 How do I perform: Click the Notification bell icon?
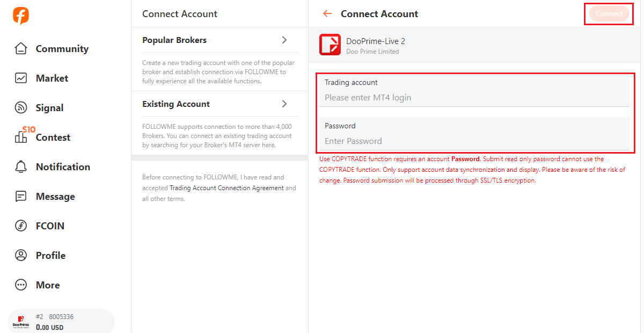21,167
